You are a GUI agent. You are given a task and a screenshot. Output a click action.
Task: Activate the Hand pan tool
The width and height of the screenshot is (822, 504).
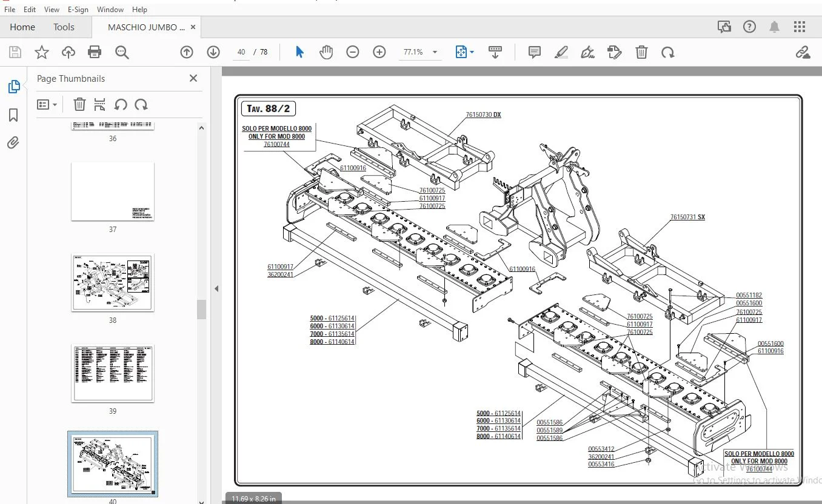326,52
